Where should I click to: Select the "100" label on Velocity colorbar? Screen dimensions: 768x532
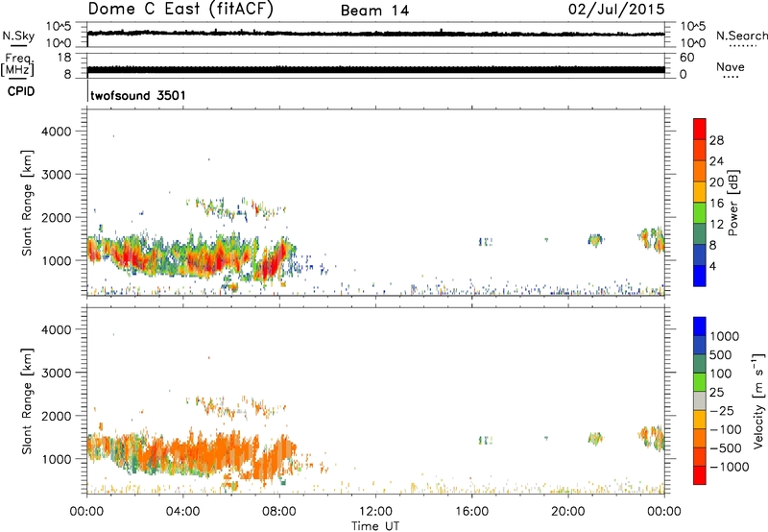tap(723, 374)
